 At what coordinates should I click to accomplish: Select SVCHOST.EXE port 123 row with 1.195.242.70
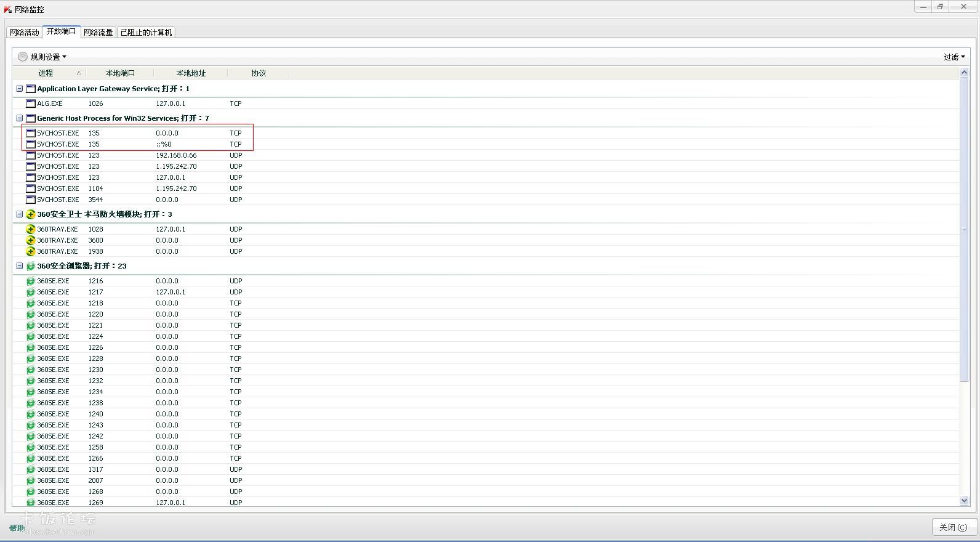coord(486,166)
